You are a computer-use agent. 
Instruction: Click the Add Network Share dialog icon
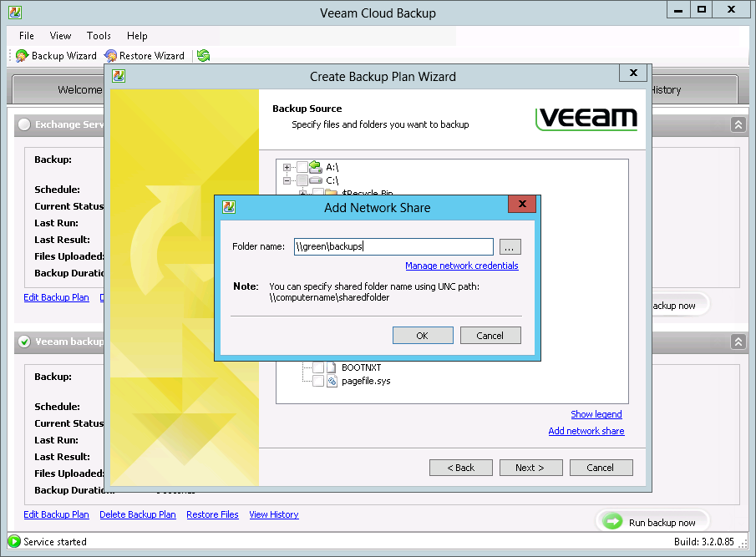[229, 207]
